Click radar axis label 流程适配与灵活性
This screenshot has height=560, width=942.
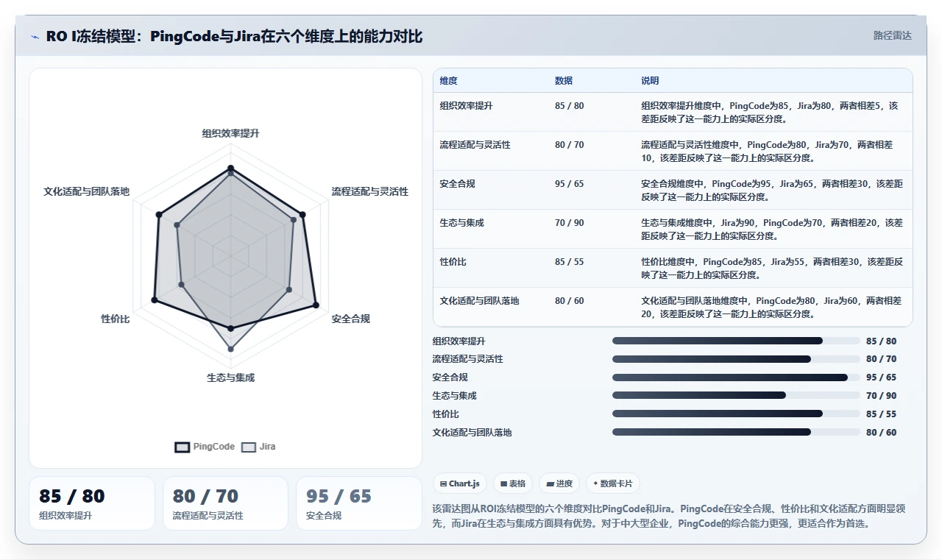pos(369,191)
